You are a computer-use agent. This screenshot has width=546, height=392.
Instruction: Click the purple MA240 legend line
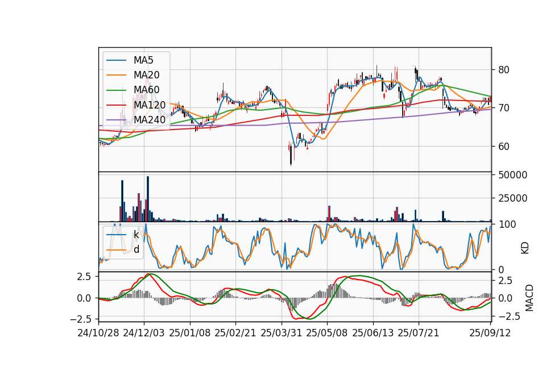[116, 120]
